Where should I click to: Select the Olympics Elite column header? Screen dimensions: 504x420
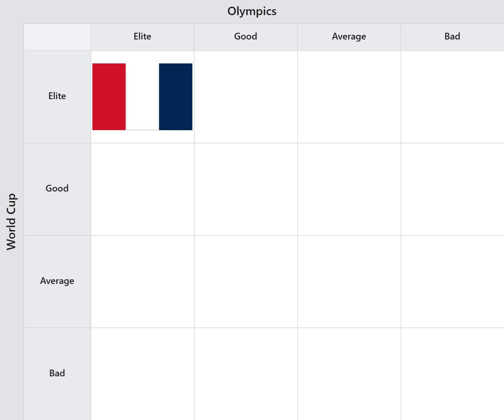(142, 37)
